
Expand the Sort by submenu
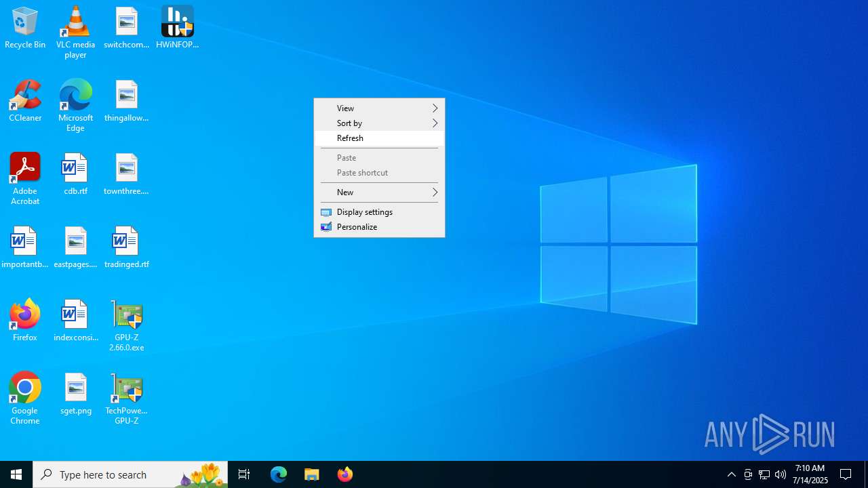[379, 123]
